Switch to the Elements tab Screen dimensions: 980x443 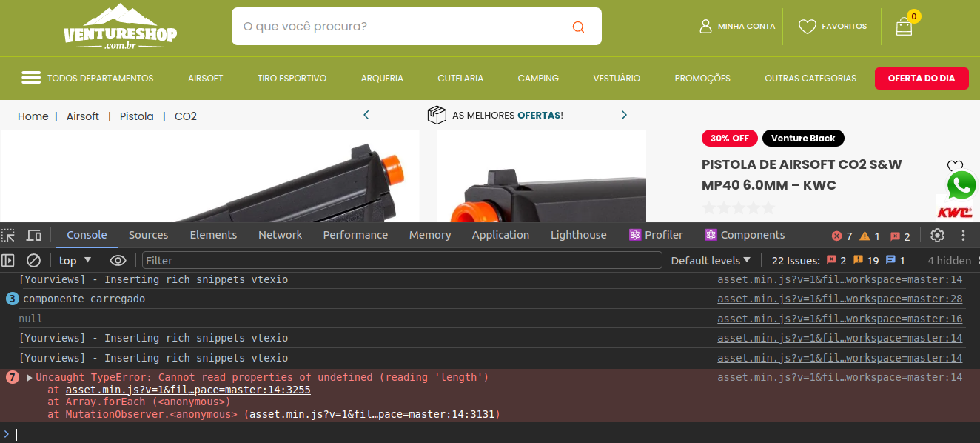click(213, 235)
